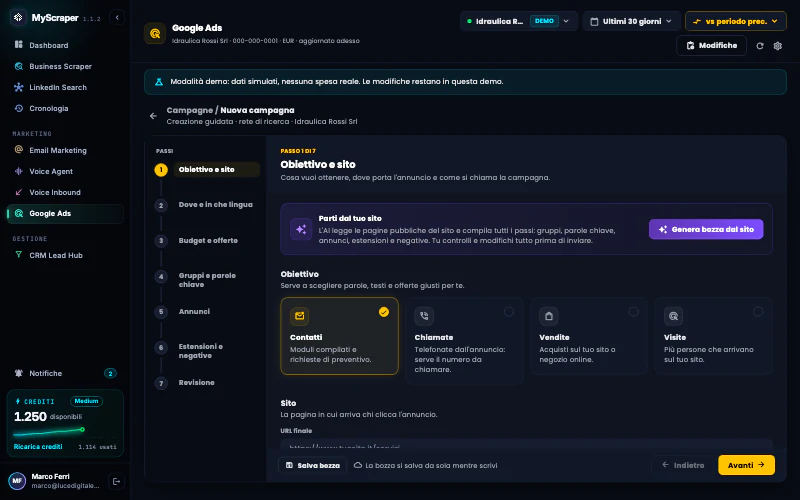Click the Ricarica crediti link
The height and width of the screenshot is (500, 800).
[x=38, y=446]
